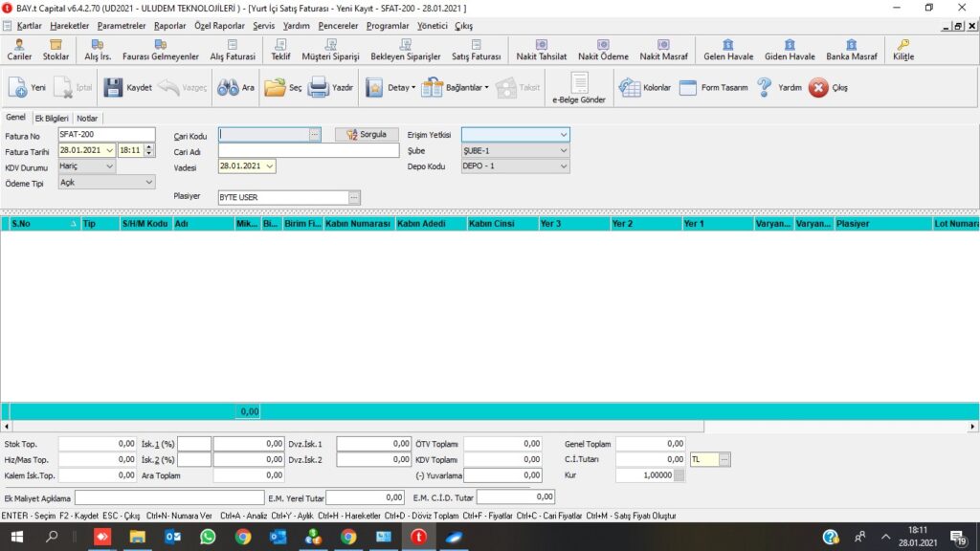
Task: Click the Sorgula button
Action: pos(367,135)
